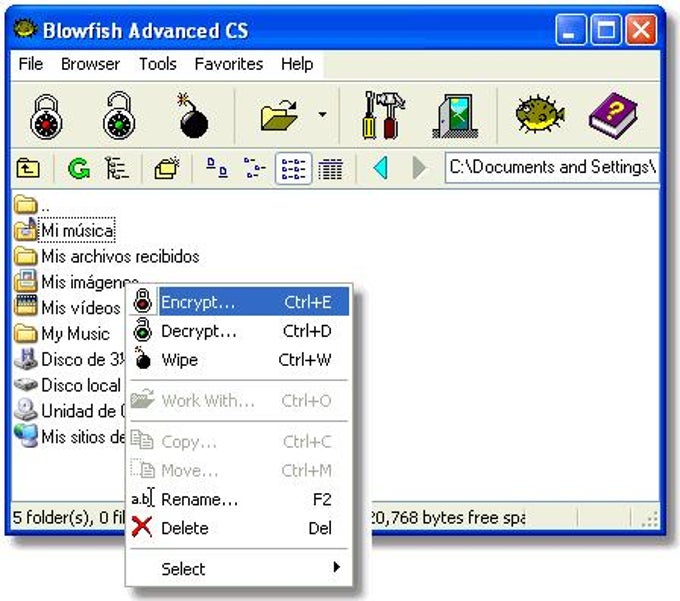The height and width of the screenshot is (601, 680).
Task: Maximize the Blowfish Advanced CS window
Action: click(x=605, y=29)
